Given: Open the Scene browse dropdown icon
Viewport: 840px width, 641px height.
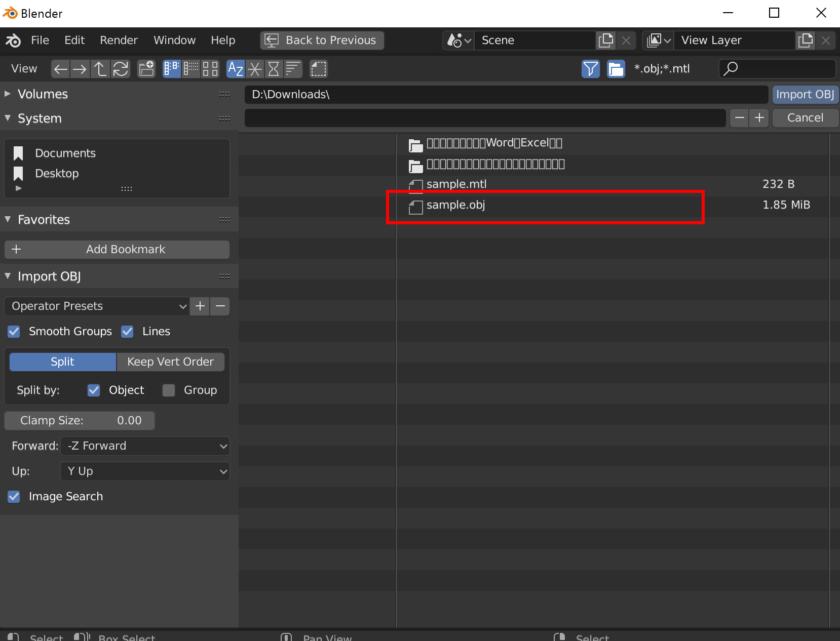Looking at the screenshot, I should click(460, 41).
